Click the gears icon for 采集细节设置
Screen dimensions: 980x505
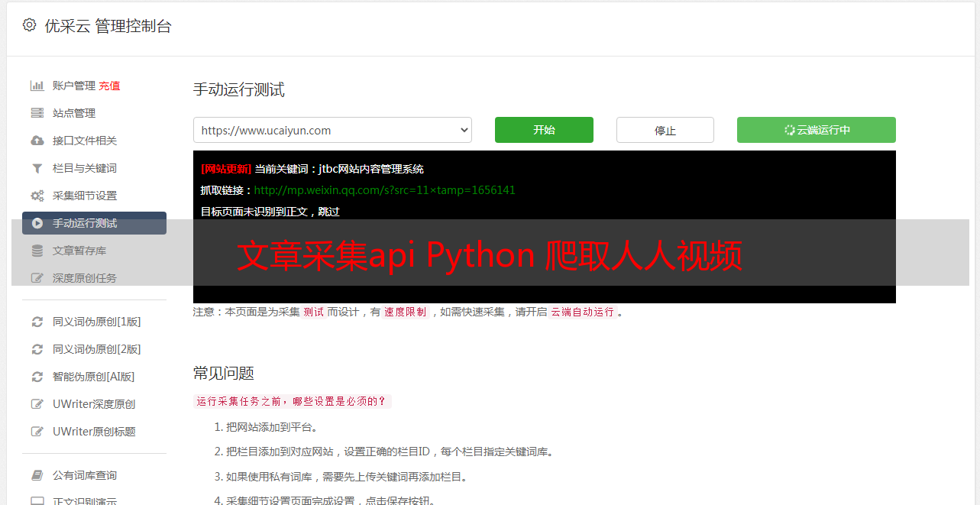37,196
